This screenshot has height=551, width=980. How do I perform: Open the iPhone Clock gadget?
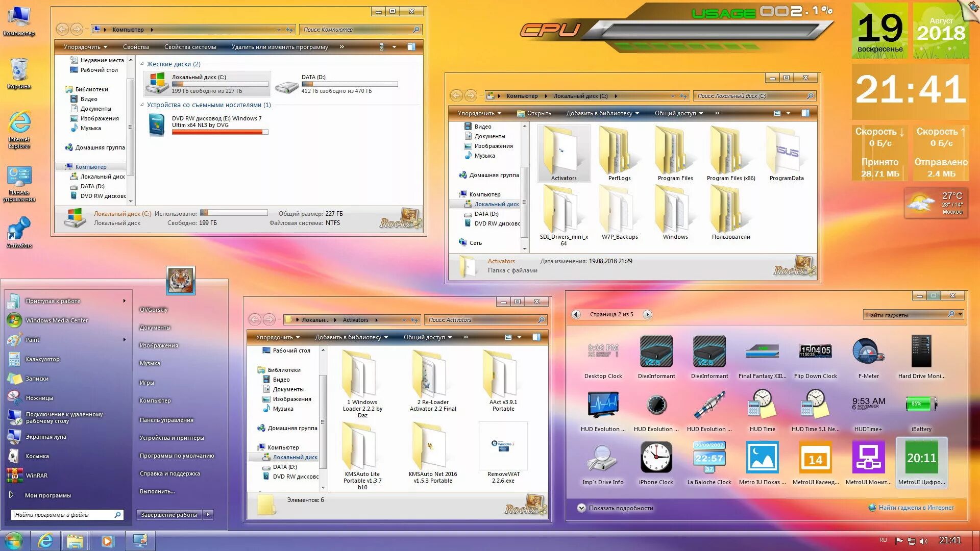pyautogui.click(x=656, y=458)
